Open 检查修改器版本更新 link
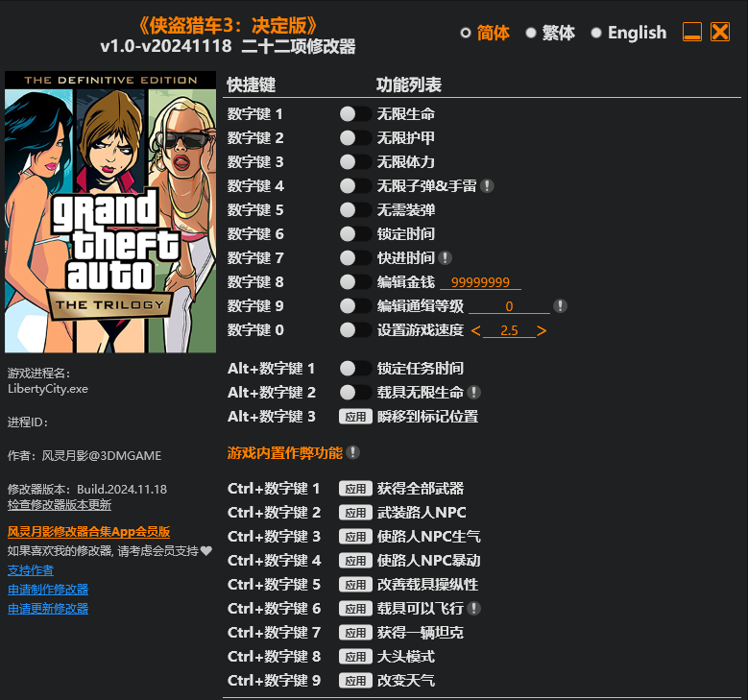This screenshot has width=748, height=700. pyautogui.click(x=60, y=505)
